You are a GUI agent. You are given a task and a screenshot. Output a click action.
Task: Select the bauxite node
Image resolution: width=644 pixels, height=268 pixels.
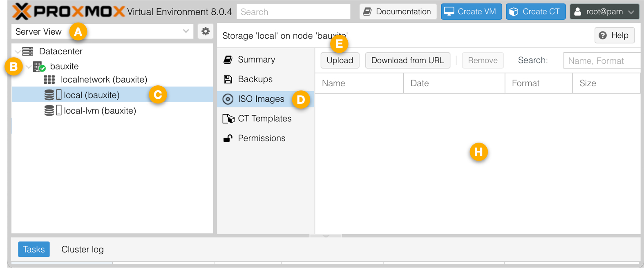64,66
